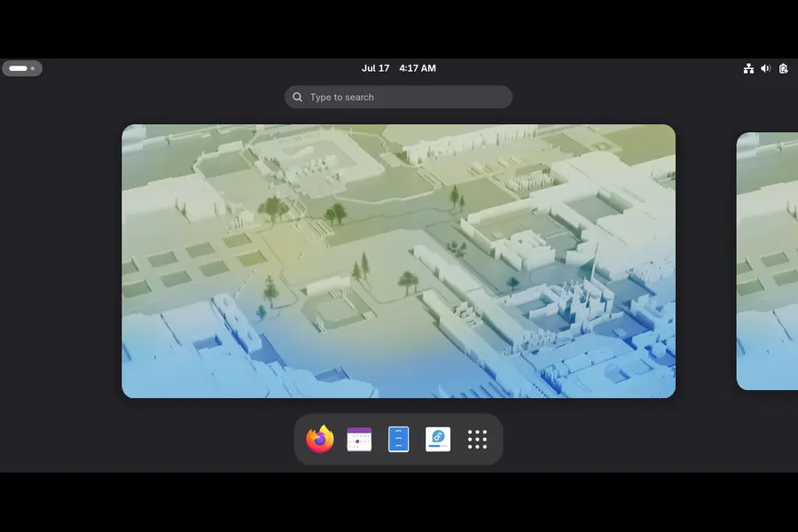Select the small second-workspace dot in the indicator
Image resolution: width=798 pixels, height=532 pixels.
point(33,68)
